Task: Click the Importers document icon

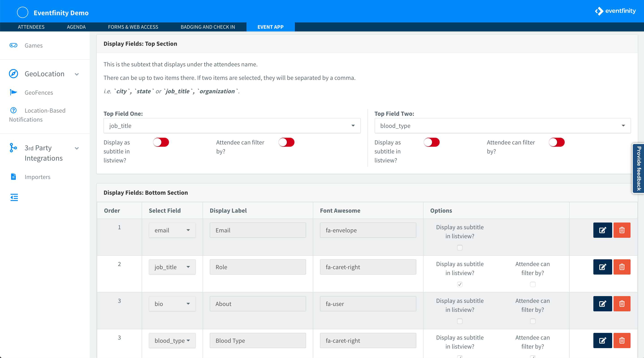Action: pos(13,177)
